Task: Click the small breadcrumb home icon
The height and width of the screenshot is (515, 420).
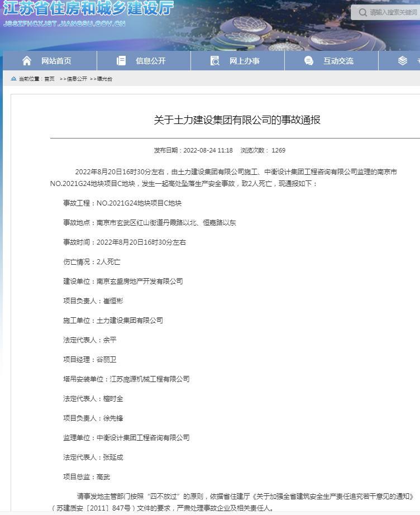Action: (13, 79)
